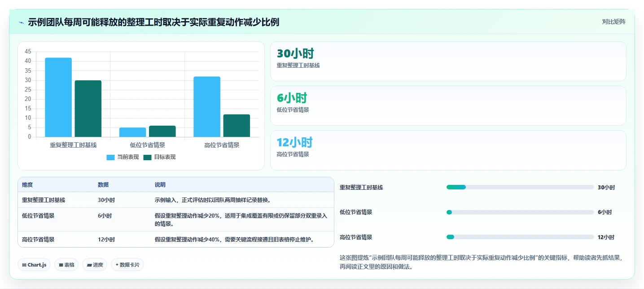Image resolution: width=644 pixels, height=289 pixels.
Task: Click 高位节省情景 in the table's third row
Action: (x=38, y=240)
